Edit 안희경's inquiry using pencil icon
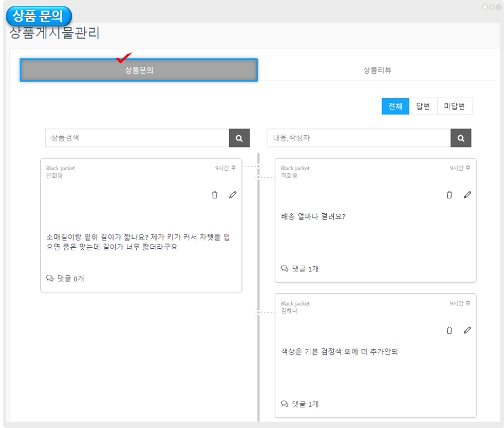This screenshot has width=504, height=428. pyautogui.click(x=232, y=195)
